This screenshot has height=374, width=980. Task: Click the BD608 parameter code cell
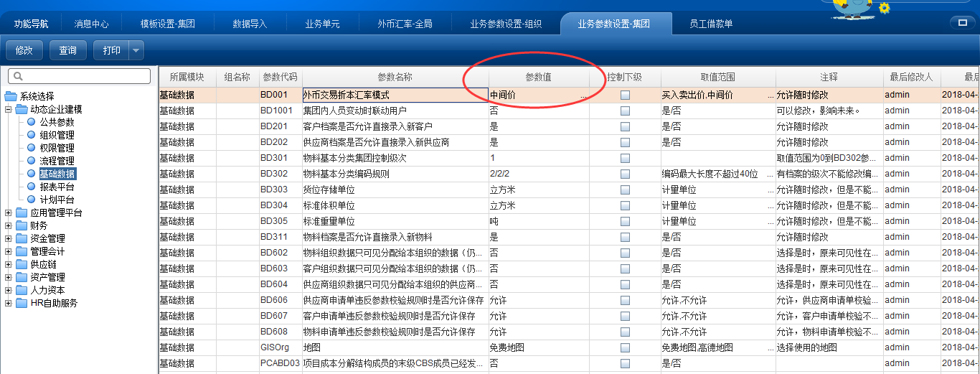(x=281, y=332)
